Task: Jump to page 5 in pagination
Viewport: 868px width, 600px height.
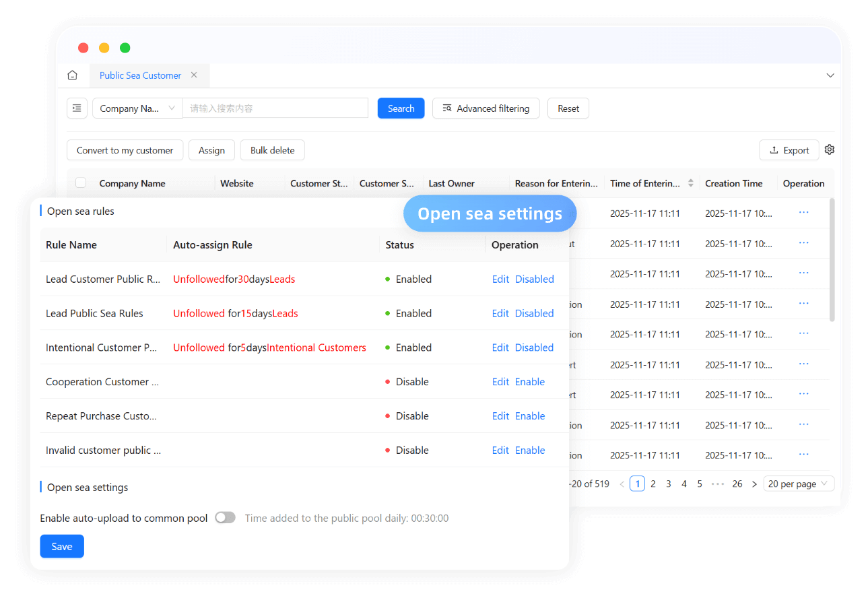Action: [699, 483]
